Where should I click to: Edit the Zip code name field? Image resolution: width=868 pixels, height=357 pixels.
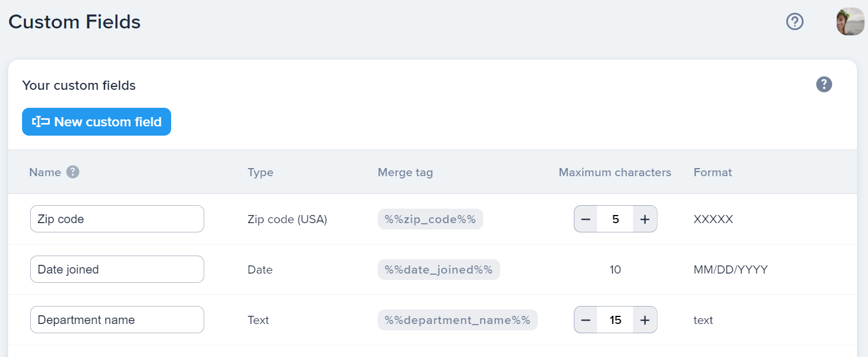pyautogui.click(x=117, y=219)
